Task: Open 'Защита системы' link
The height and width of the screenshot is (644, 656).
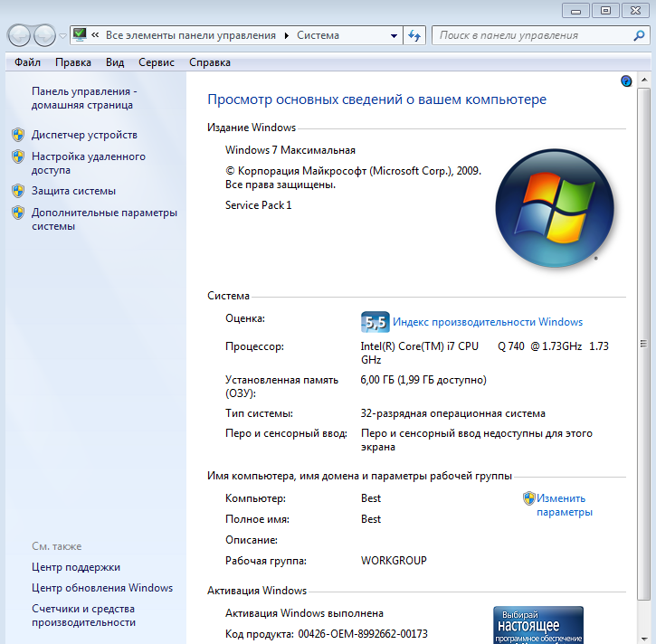Action: pos(73,191)
